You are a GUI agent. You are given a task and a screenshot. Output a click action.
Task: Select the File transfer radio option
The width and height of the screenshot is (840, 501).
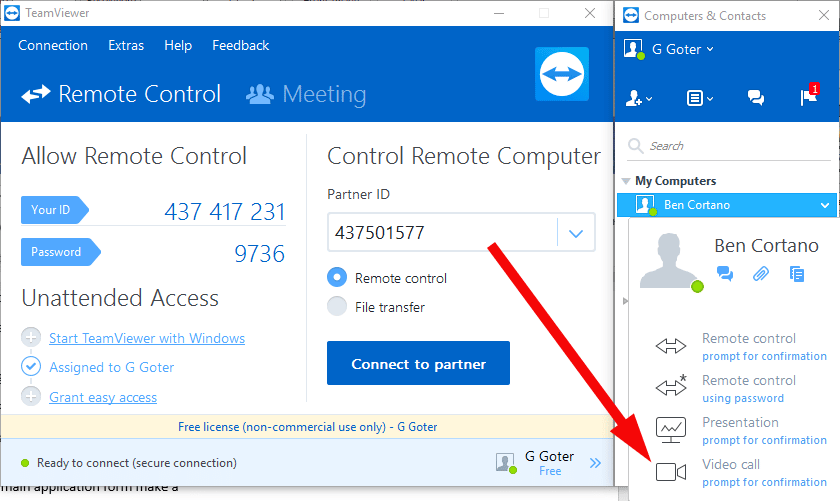pos(337,306)
